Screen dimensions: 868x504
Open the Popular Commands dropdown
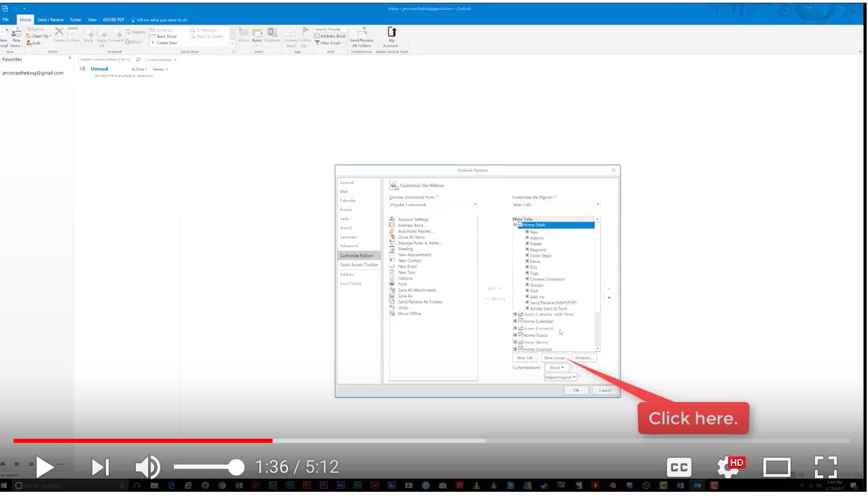[473, 204]
